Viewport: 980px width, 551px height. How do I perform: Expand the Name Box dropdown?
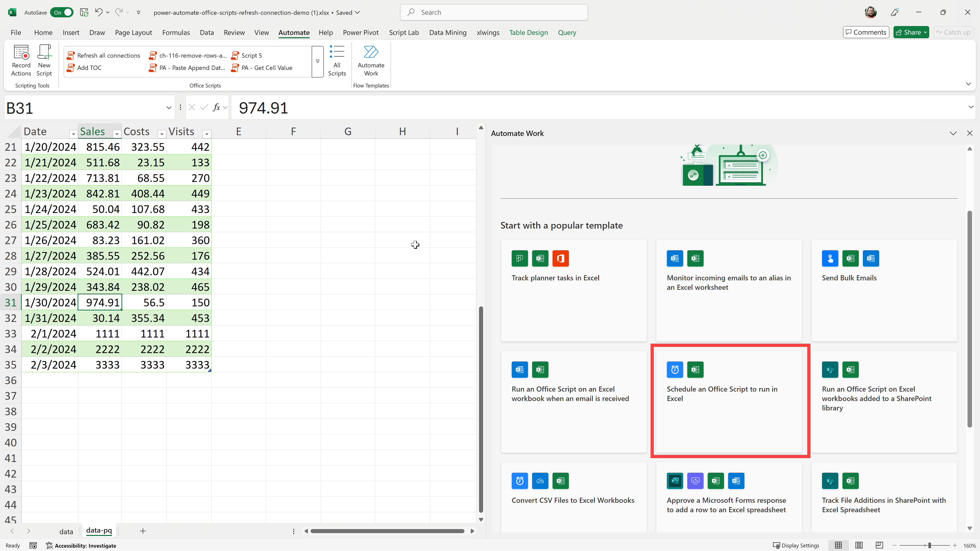click(168, 108)
